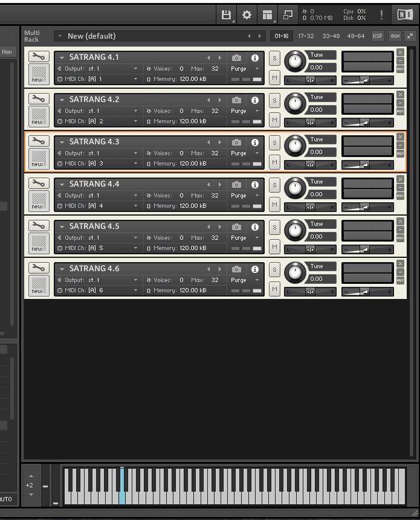420x520 pixels.
Task: Show the info view for SATRANG 4.4
Action: point(255,185)
